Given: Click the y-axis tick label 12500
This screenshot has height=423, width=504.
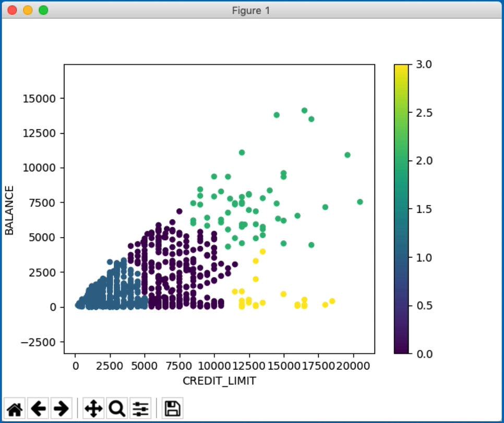Looking at the screenshot, I should point(39,133).
